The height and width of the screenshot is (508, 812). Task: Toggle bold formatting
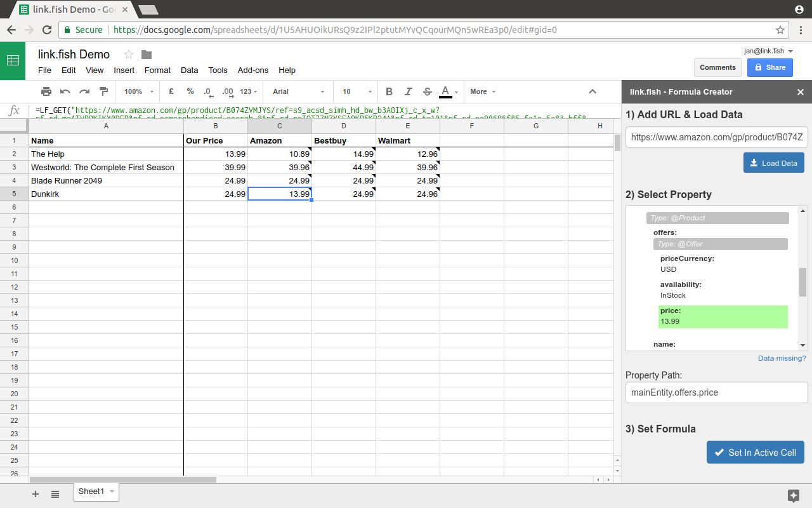pos(390,91)
